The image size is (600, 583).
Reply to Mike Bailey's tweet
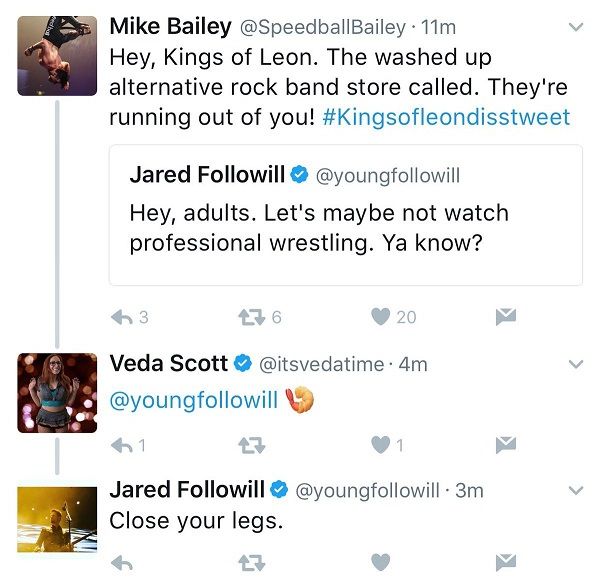point(121,317)
